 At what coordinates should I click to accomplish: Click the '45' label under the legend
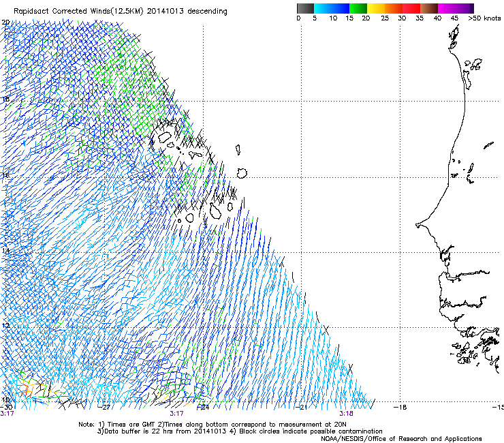(x=454, y=18)
